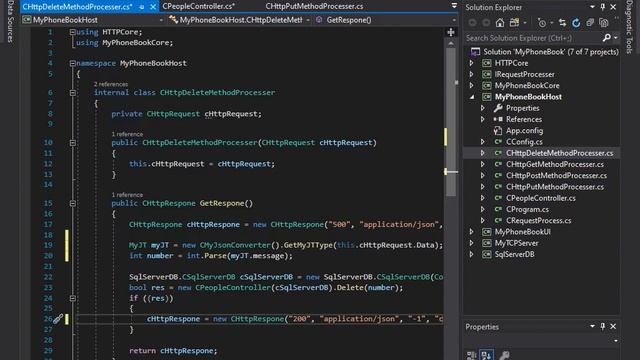
Task: Pin the CHttpDeleteMethodProcesser.cs tab
Action: click(x=142, y=7)
